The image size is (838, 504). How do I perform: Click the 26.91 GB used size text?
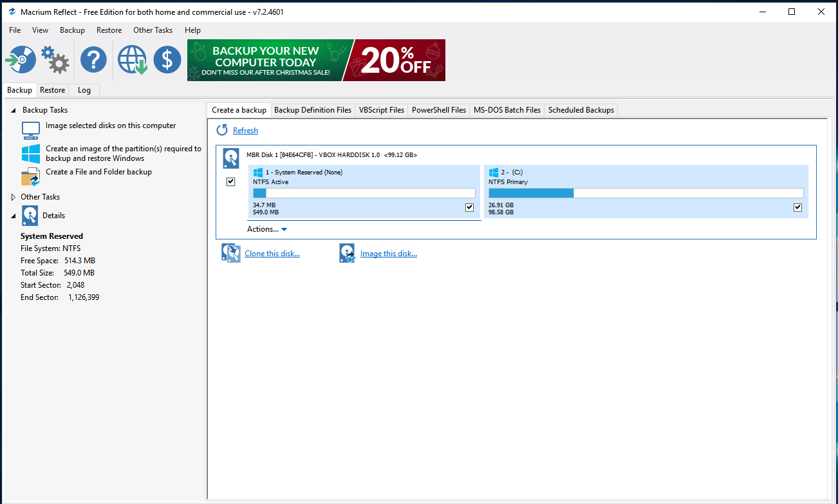[501, 205]
